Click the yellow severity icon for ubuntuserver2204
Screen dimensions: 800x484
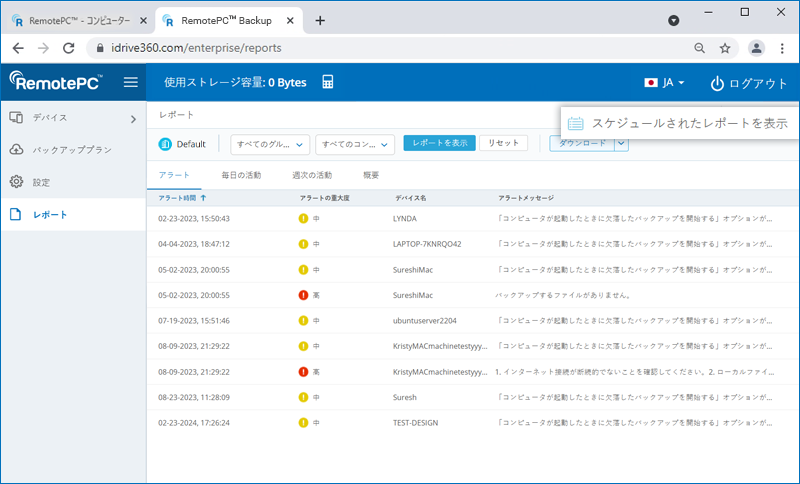[303, 320]
